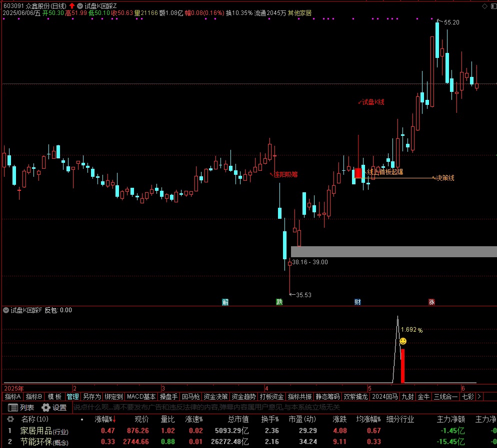
Task: Click the gray 38.16-39.00 gap zone band
Action: coord(394,252)
